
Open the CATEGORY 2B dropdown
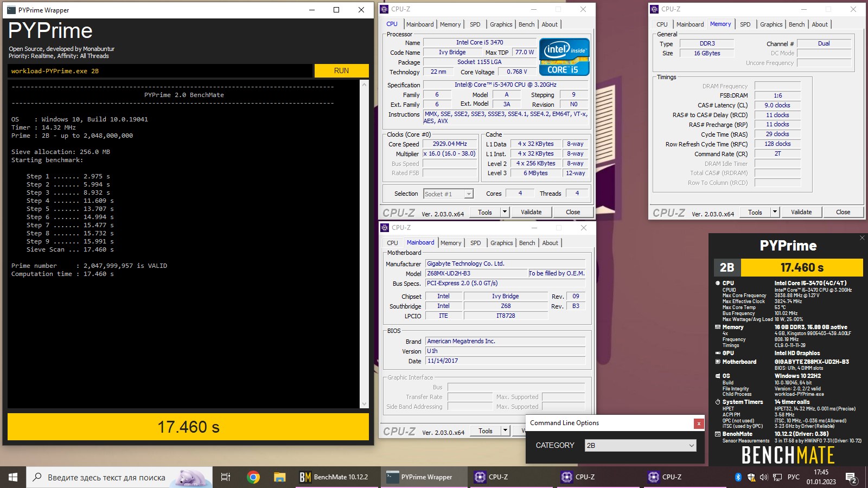click(x=640, y=446)
